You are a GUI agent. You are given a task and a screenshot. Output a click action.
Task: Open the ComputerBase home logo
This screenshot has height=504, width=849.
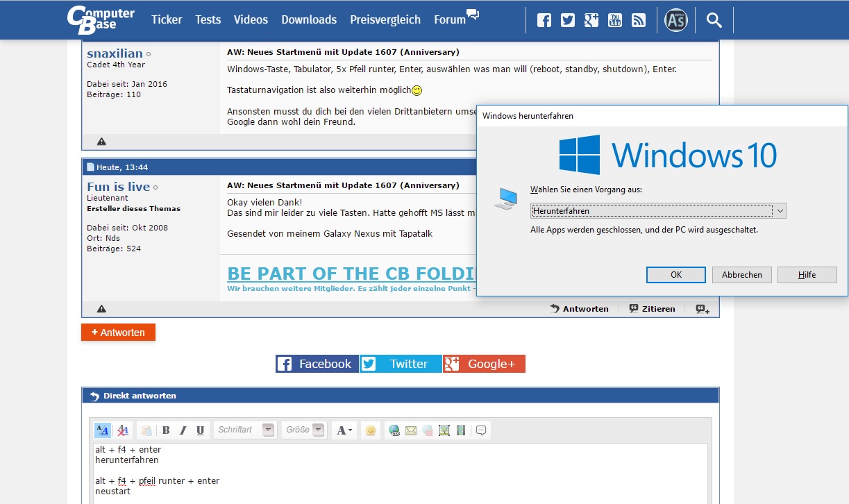tap(101, 19)
